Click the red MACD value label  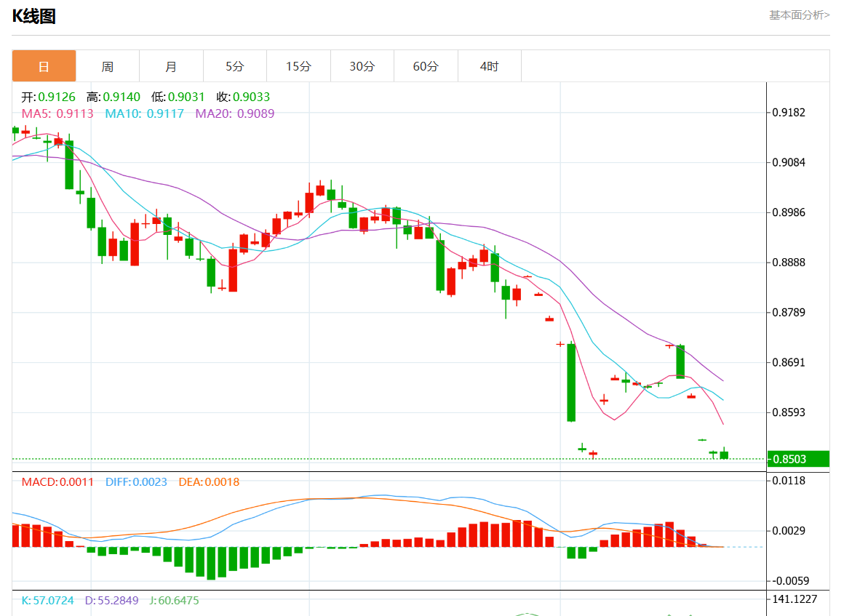pos(57,481)
